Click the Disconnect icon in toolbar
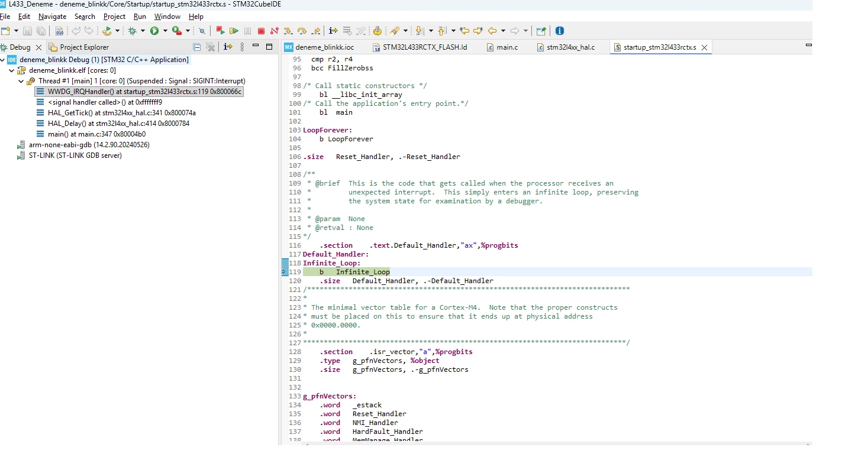The width and height of the screenshot is (868, 454). [x=275, y=31]
